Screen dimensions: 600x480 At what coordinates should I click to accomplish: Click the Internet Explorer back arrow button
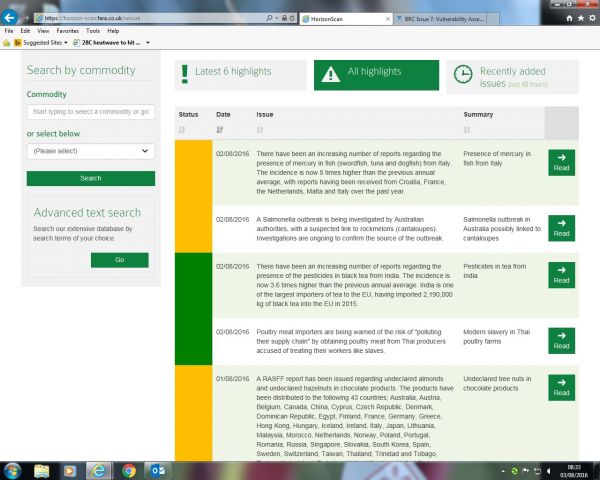pyautogui.click(x=11, y=18)
